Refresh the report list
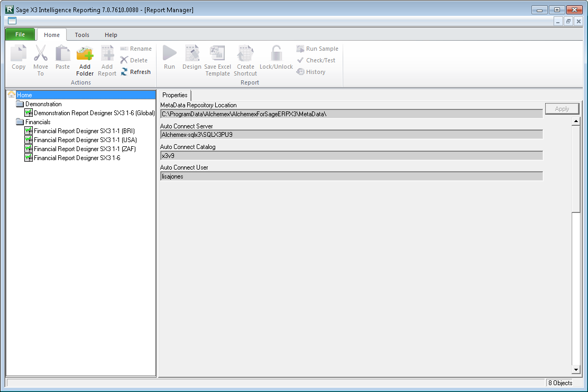The height and width of the screenshot is (392, 588). click(135, 72)
